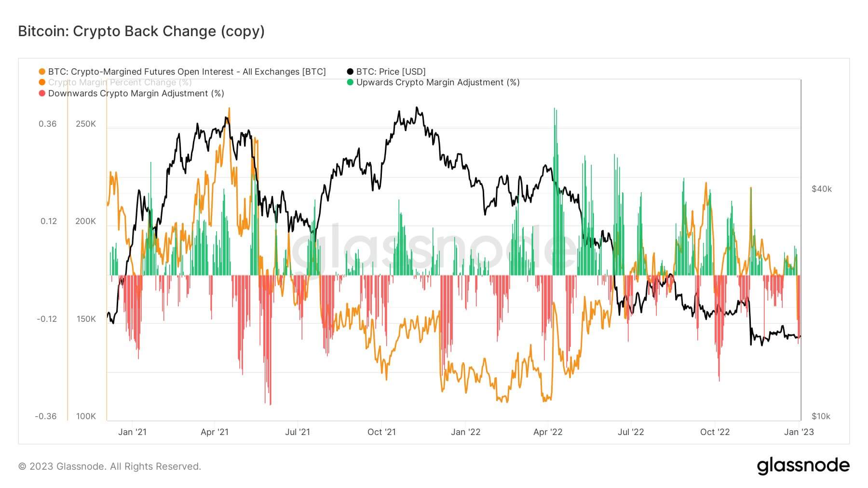Toggle the BTC: Price [USD] legend label
Viewport: 868px width, 488px height.
(391, 72)
